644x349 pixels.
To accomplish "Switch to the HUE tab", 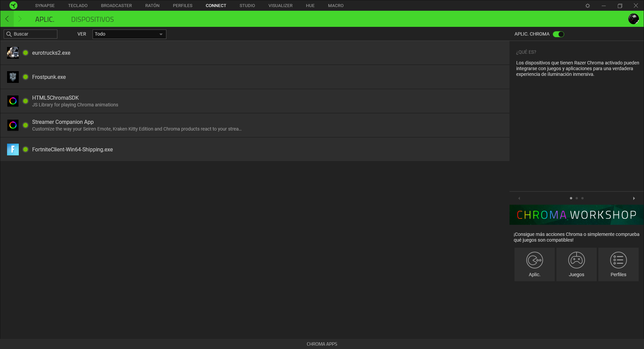I will pos(310,6).
